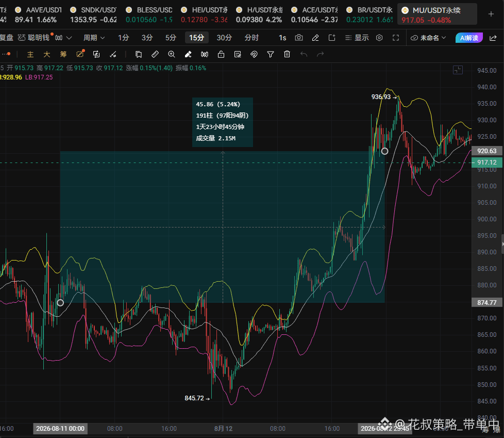
Task: Click the 45.86 (5.24%) measurement tooltip
Action: tap(223, 122)
